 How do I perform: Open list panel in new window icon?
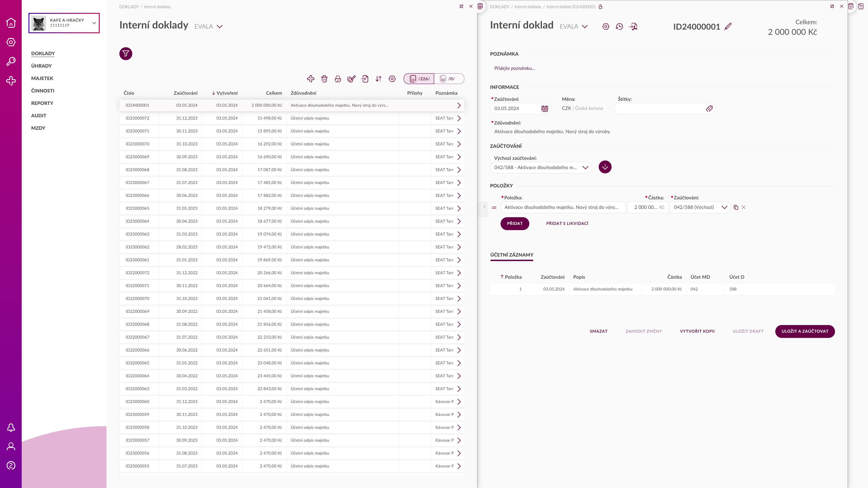(x=461, y=6)
